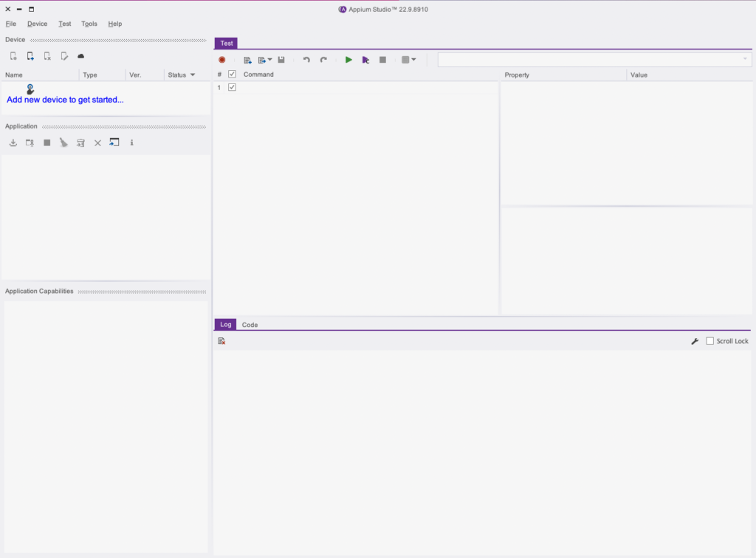This screenshot has height=558, width=756.
Task: Click the uninstall application trash icon
Action: pos(80,142)
